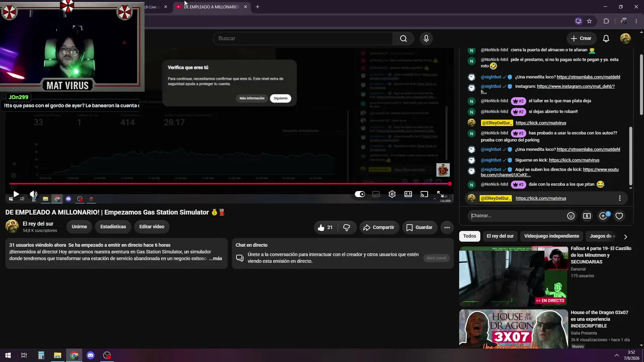644x362 pixels.
Task: Save the video with "Guardar"
Action: click(419, 227)
